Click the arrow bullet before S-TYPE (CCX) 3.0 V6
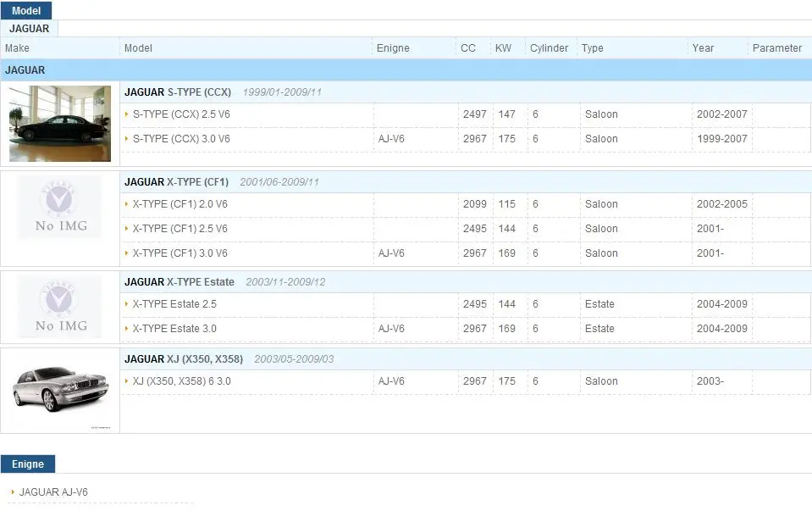 tap(126, 139)
